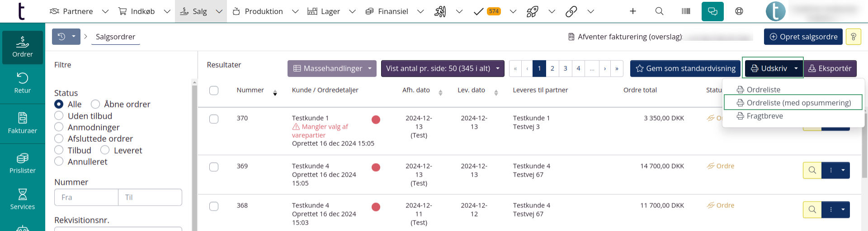Screen dimensions: 868x231
Task: Click Gem som standardvisning button
Action: (x=685, y=68)
